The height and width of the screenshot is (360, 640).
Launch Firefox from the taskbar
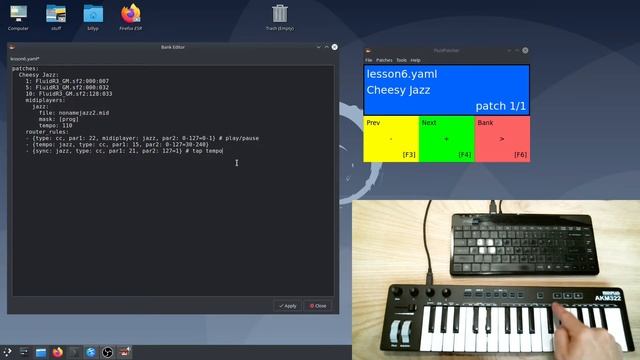58,352
